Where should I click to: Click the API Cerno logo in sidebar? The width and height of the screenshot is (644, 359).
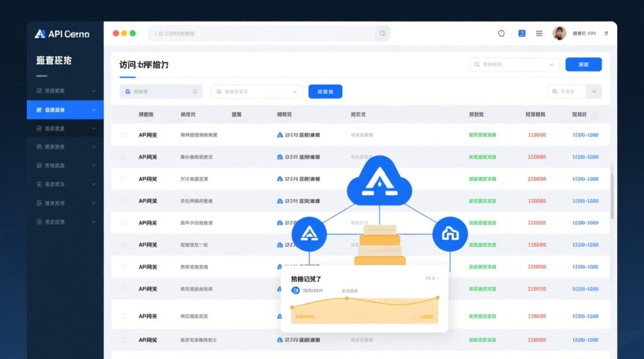coord(62,34)
